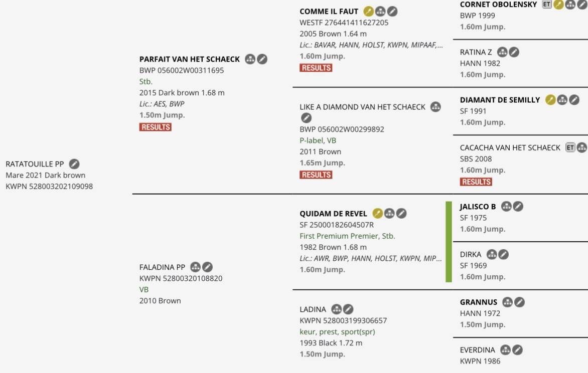Open pedigree tree icon for EVERDINA
This screenshot has height=373, width=588.
(x=505, y=350)
